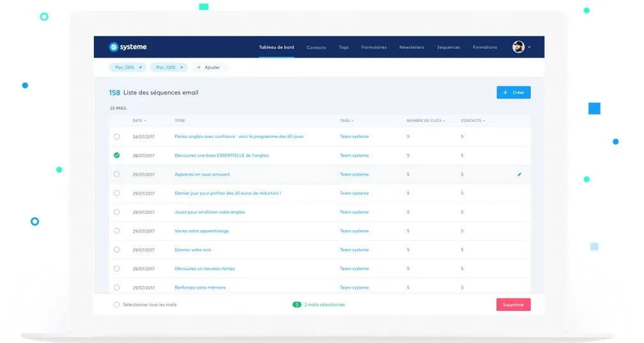Expand the account menu chevron by avatar
The width and height of the screenshot is (644, 343).
tap(529, 47)
